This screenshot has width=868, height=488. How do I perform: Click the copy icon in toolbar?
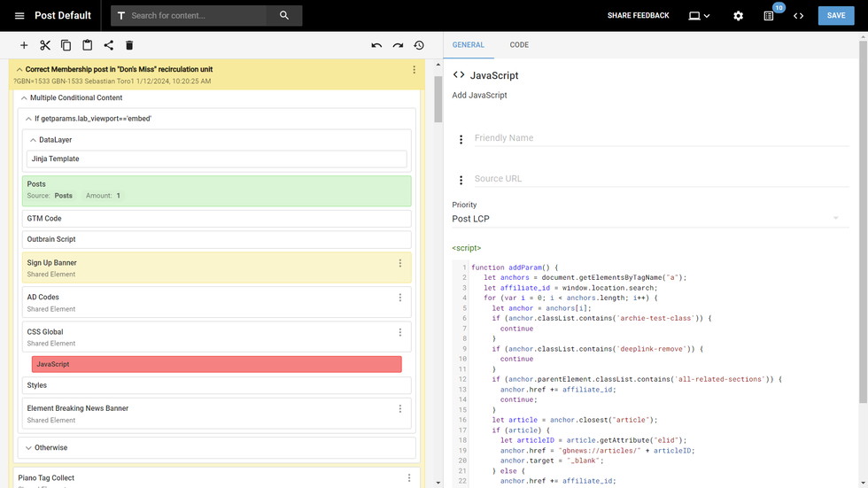pos(66,45)
